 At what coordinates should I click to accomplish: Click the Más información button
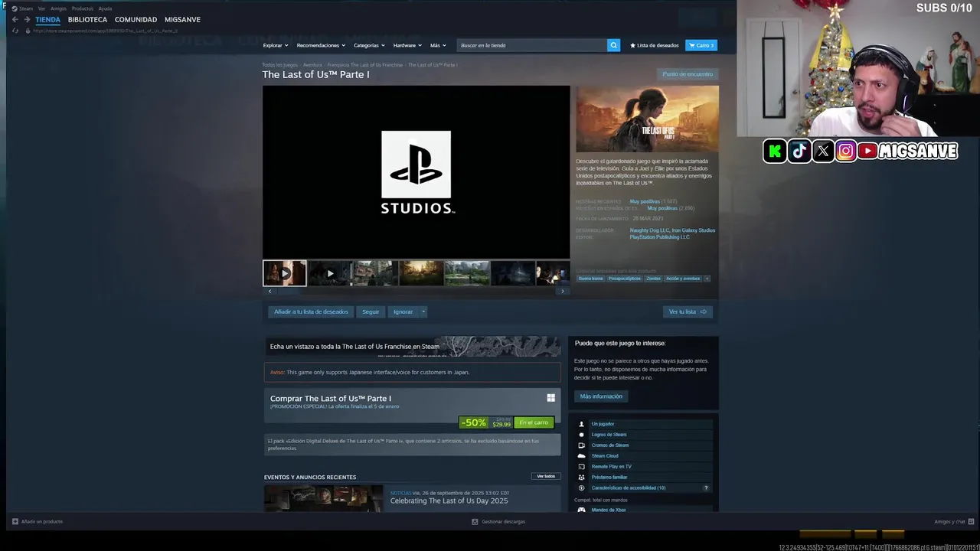coord(601,396)
